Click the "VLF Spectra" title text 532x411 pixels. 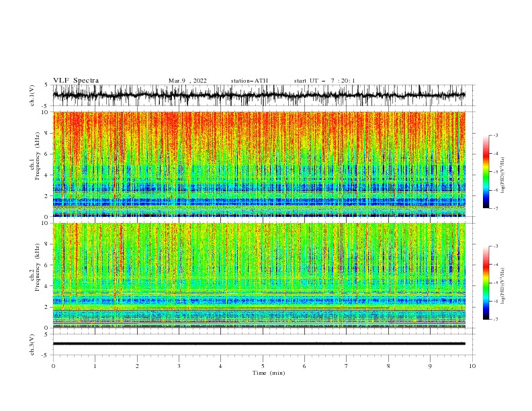pyautogui.click(x=76, y=81)
